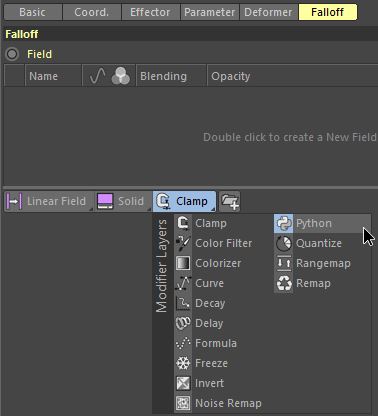The width and height of the screenshot is (378, 416).
Task: Choose the Quantize modifier layer icon
Action: [284, 243]
